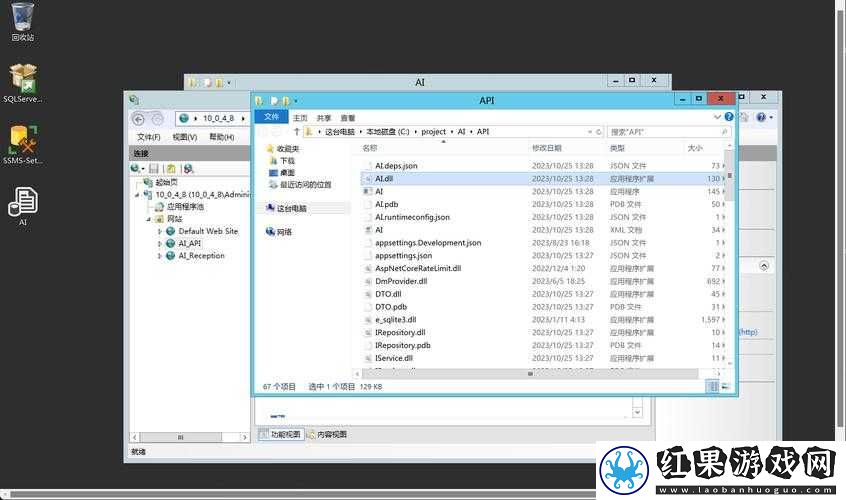Open Downloads in the navigation pane

tap(282, 161)
